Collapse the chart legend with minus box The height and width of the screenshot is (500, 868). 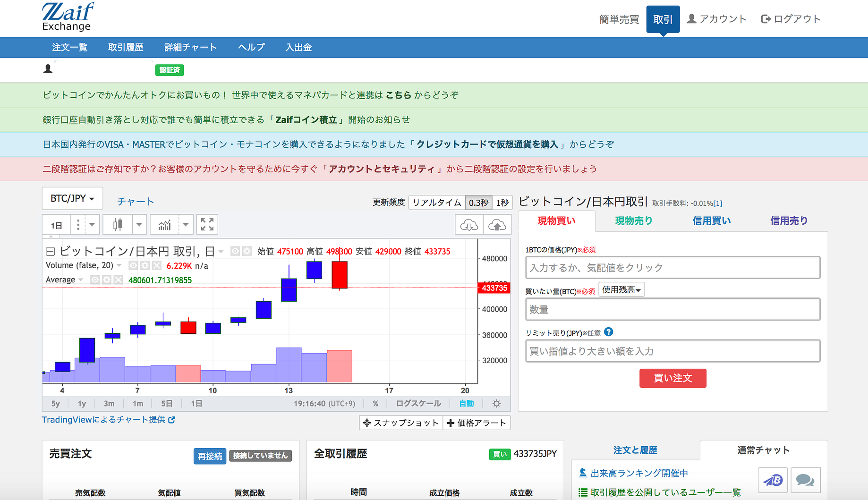[x=51, y=251]
